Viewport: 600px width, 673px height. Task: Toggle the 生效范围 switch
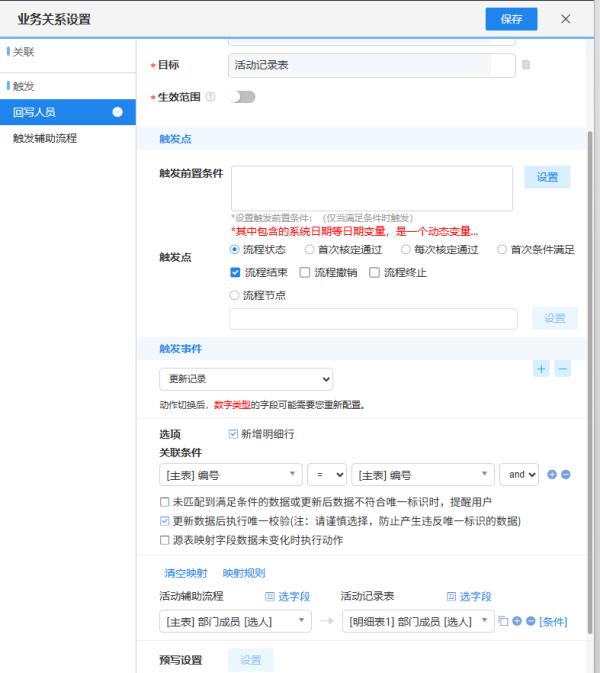pyautogui.click(x=242, y=97)
